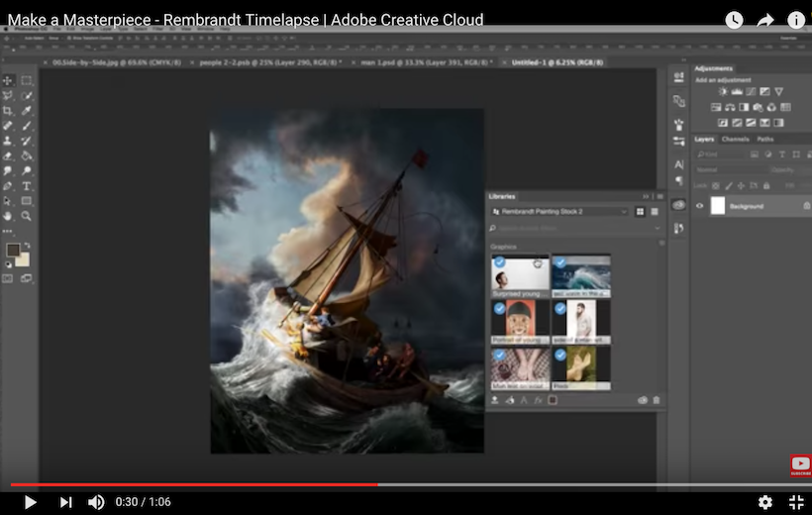
Task: Select the Rectangular Marquee tool
Action: (x=27, y=80)
